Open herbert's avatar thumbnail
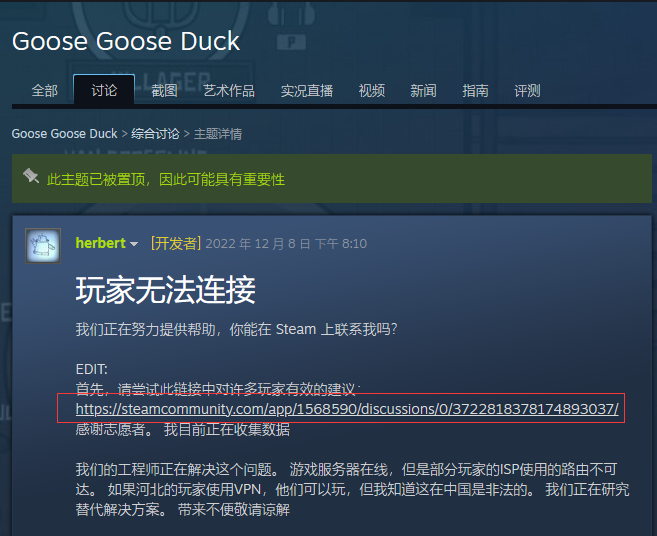657x536 pixels. (x=43, y=246)
